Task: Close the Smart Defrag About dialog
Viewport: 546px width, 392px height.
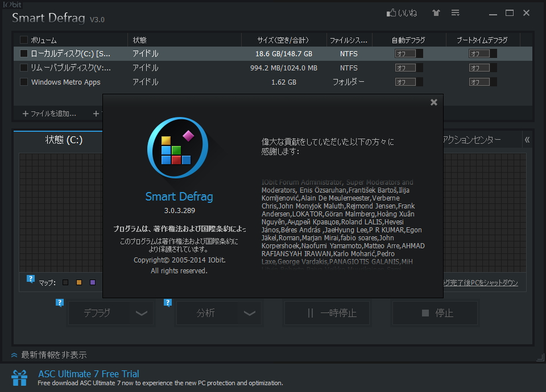Action: coord(434,102)
